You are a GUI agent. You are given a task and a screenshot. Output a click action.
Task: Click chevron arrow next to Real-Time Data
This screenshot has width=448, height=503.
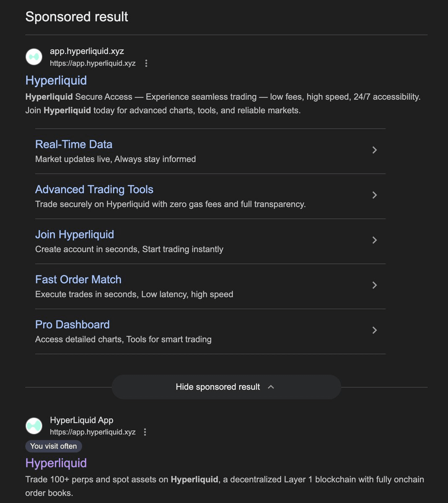coord(375,150)
